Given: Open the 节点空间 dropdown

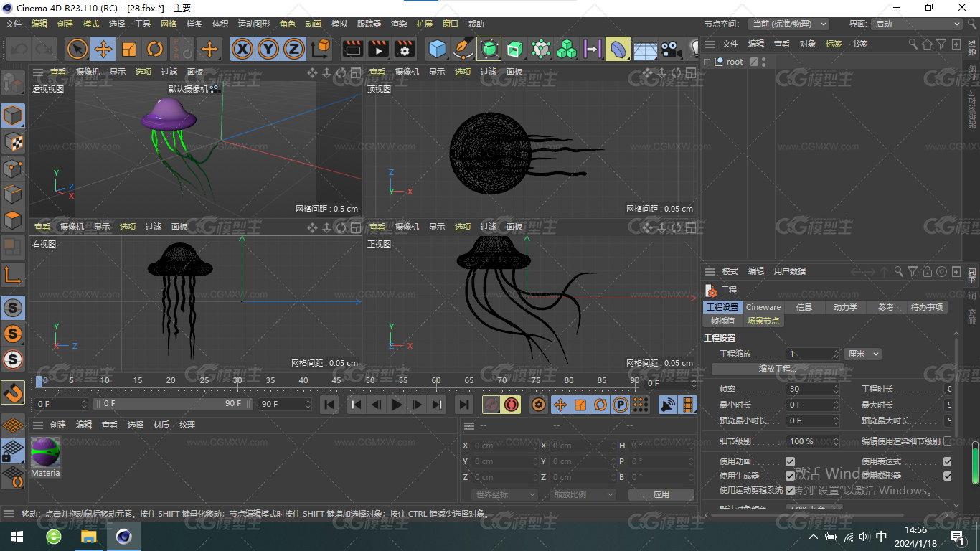Looking at the screenshot, I should [788, 24].
